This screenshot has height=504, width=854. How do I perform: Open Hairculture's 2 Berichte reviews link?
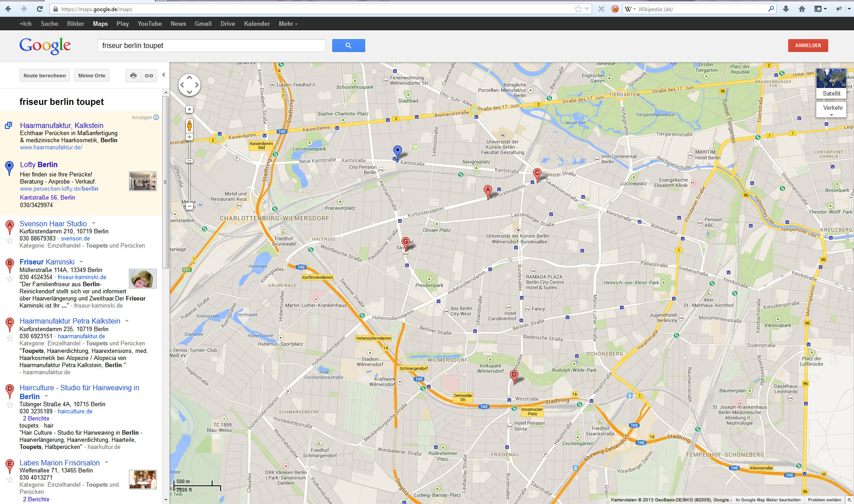(x=36, y=418)
